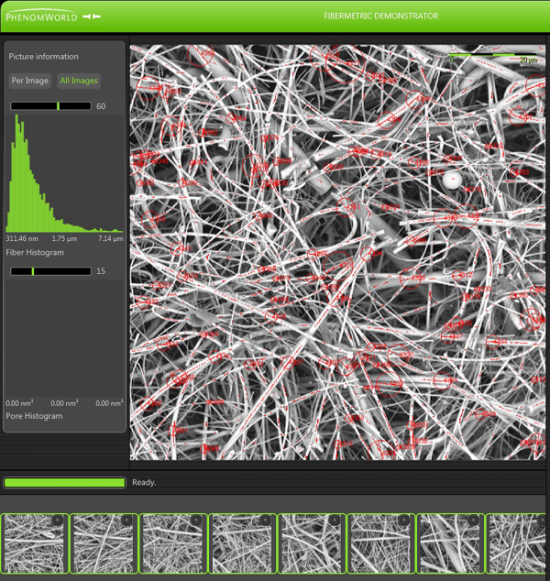The width and height of the screenshot is (550, 581).
Task: Open the fourth fiber image thumbnail
Action: point(242,543)
